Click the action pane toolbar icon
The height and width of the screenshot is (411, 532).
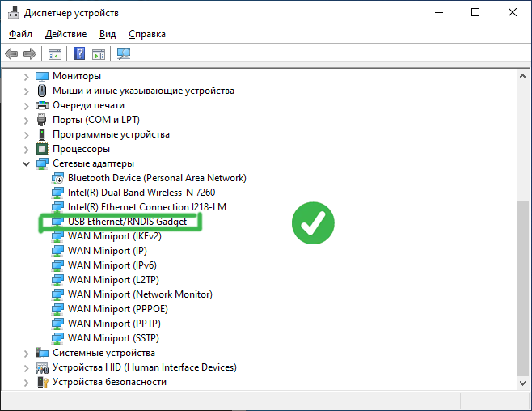tap(99, 54)
